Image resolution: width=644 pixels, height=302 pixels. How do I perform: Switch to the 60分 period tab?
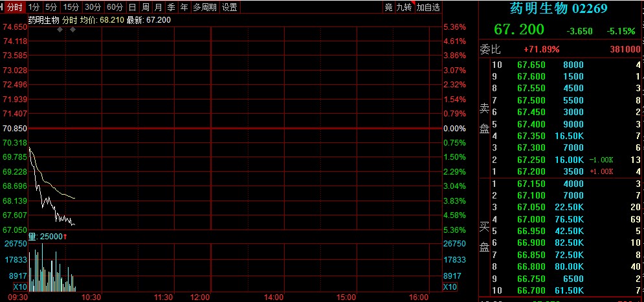[115, 7]
